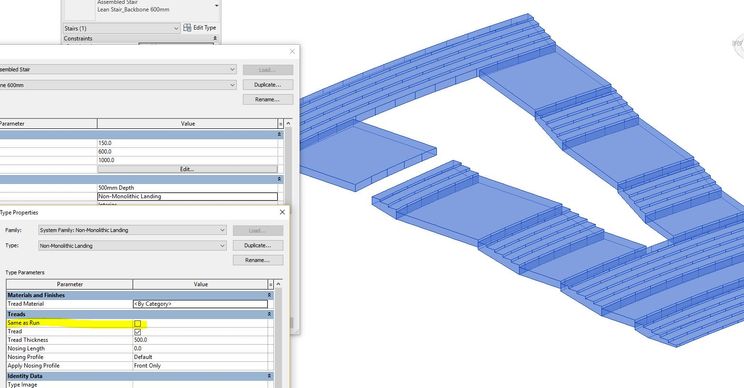Click the Nosing Profile Default value

tap(200, 357)
